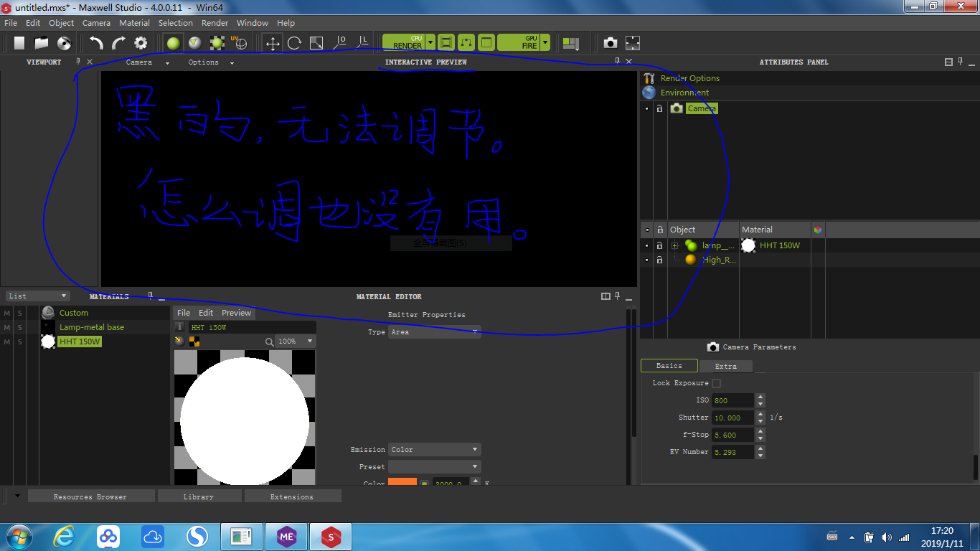Screen dimensions: 980x551
Task: Open the Object menu
Action: (x=61, y=23)
